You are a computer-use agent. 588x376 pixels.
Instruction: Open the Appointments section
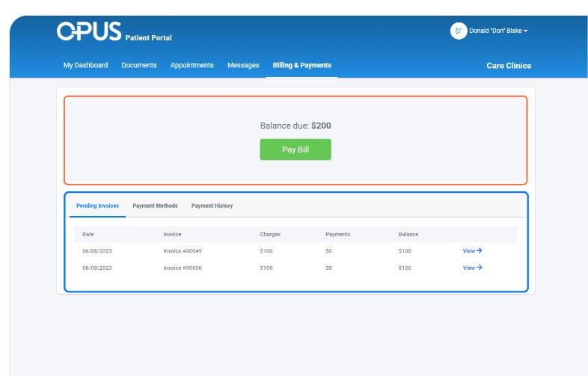[x=192, y=65]
